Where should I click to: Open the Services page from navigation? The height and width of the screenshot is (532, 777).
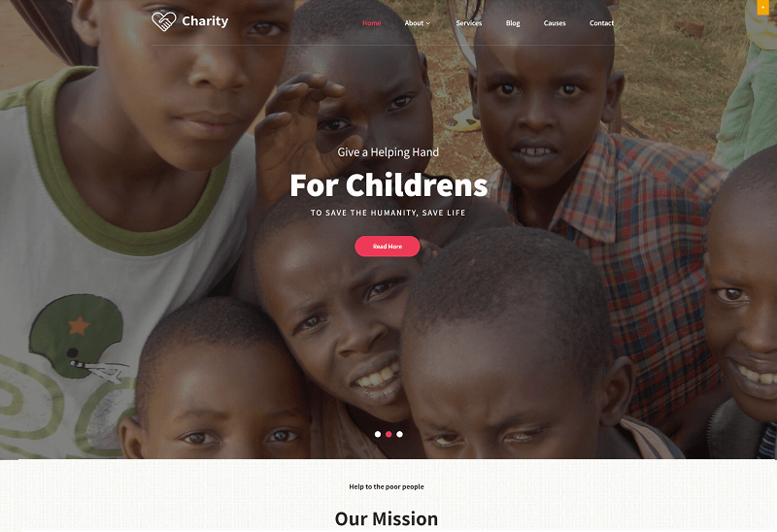pyautogui.click(x=469, y=22)
